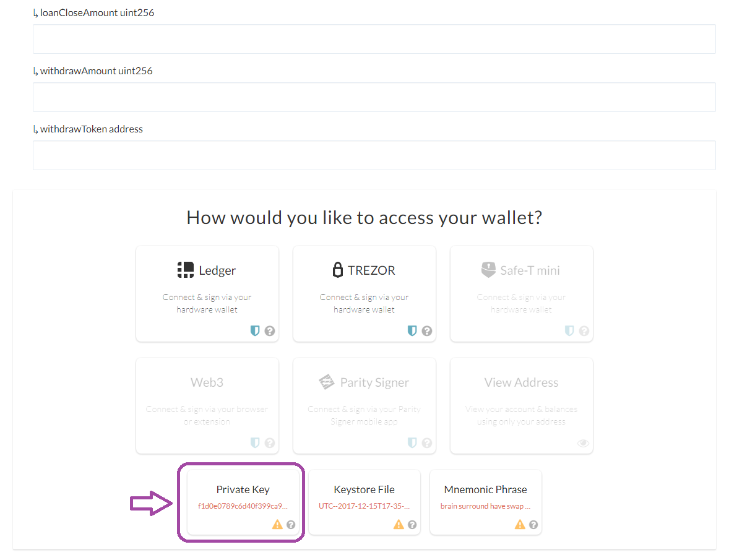Click the Private Key help question mark
Image resolution: width=729 pixels, height=560 pixels.
291,525
